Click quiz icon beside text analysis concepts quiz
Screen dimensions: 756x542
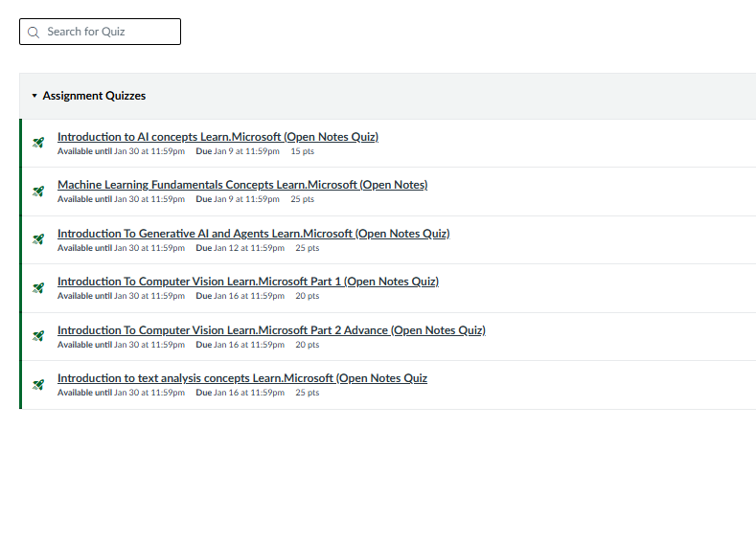pyautogui.click(x=38, y=385)
